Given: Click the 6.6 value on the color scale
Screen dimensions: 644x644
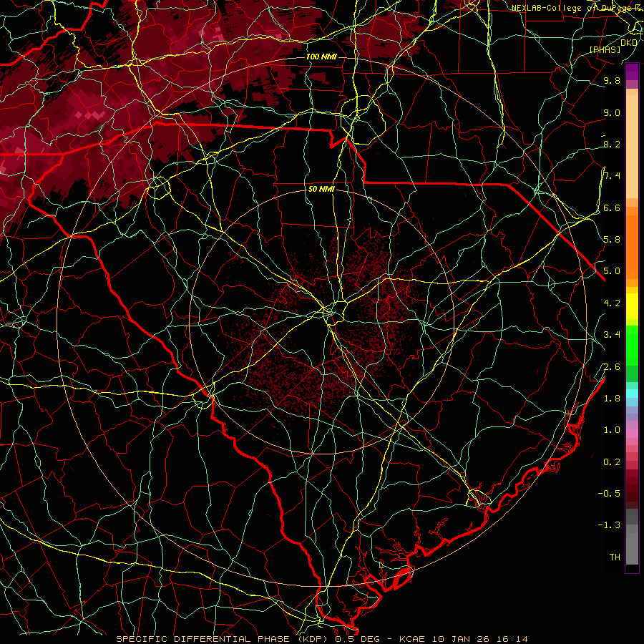Looking at the screenshot, I should [612, 208].
